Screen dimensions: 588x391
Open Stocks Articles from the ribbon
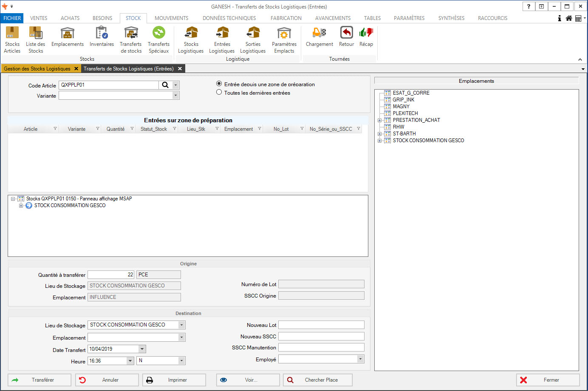pos(12,39)
